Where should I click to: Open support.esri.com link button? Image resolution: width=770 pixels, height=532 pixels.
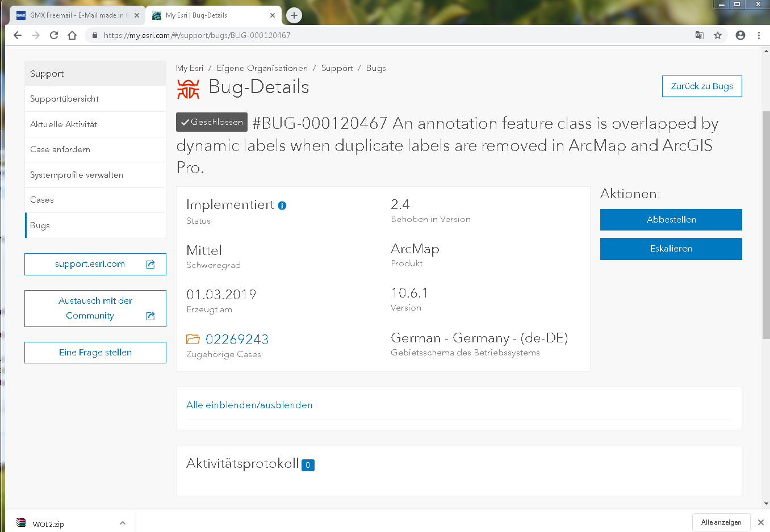pyautogui.click(x=95, y=264)
